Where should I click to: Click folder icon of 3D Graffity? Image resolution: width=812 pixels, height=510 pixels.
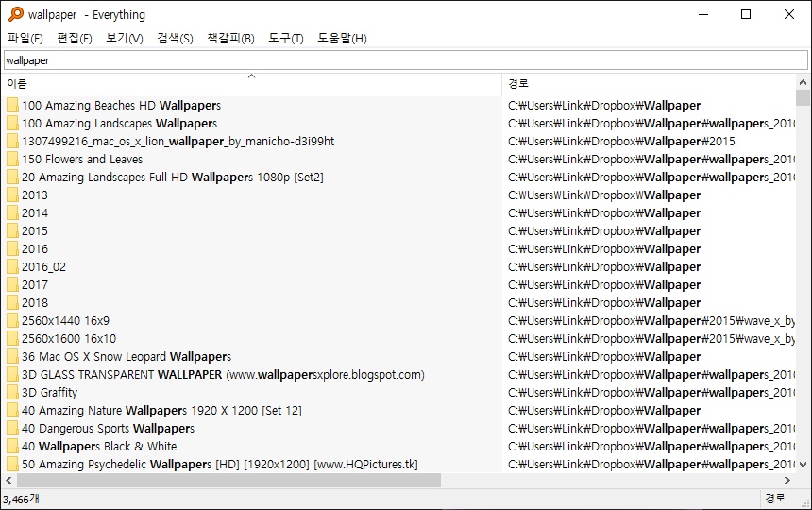tap(12, 393)
